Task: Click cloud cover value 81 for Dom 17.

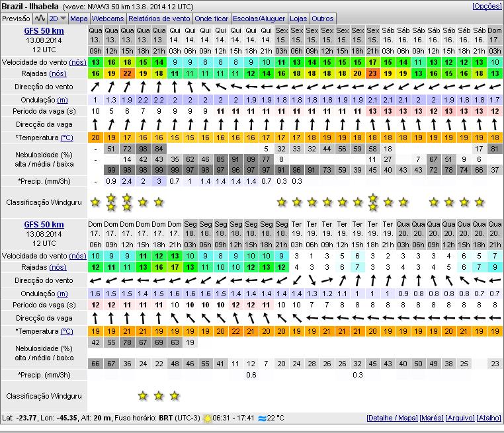Action: pos(495,149)
